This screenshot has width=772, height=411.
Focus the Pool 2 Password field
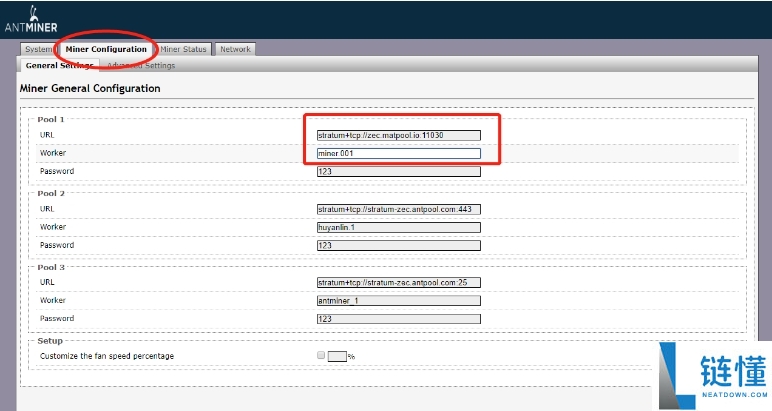click(398, 245)
